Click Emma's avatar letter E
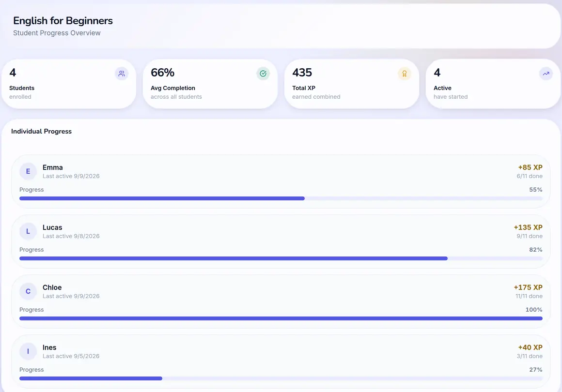This screenshot has width=562, height=392. (28, 171)
